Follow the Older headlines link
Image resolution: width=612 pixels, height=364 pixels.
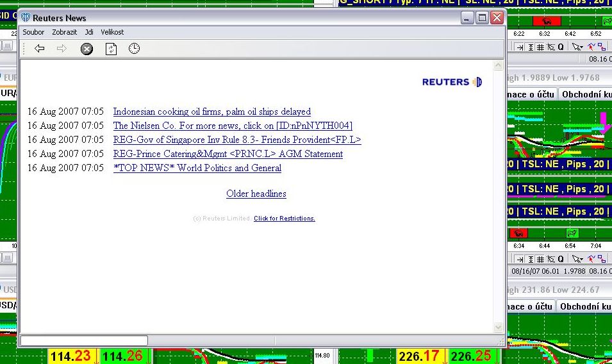tap(256, 194)
